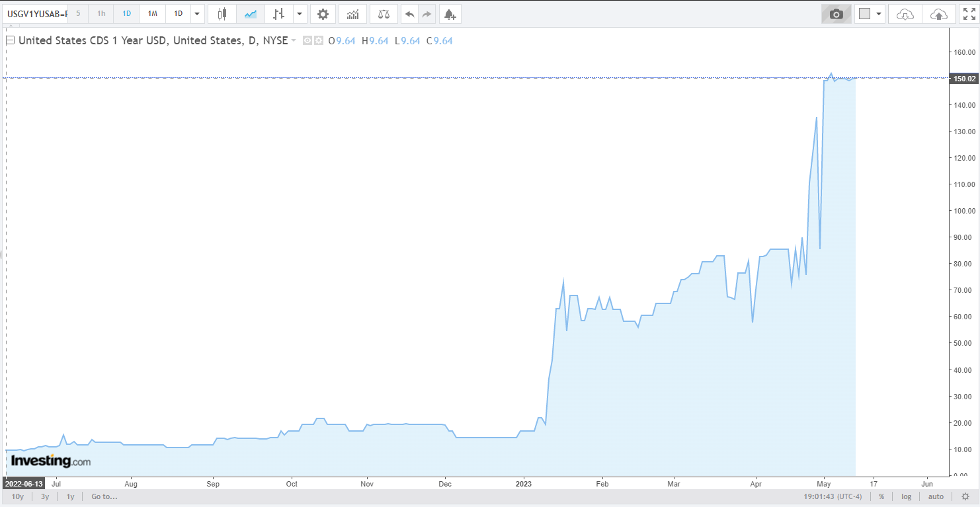Click the Go to... button
This screenshot has width=980, height=507.
[x=104, y=496]
